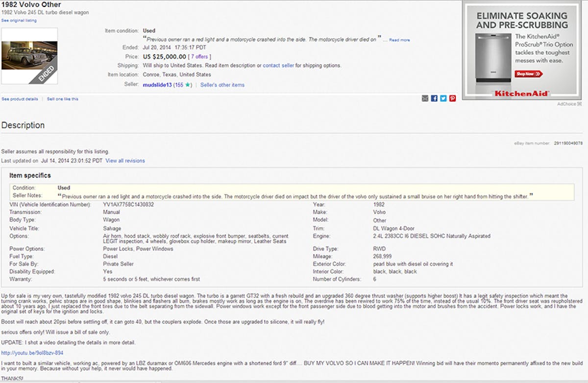Open the YouTube video link
The image size is (588, 383).
(32, 353)
